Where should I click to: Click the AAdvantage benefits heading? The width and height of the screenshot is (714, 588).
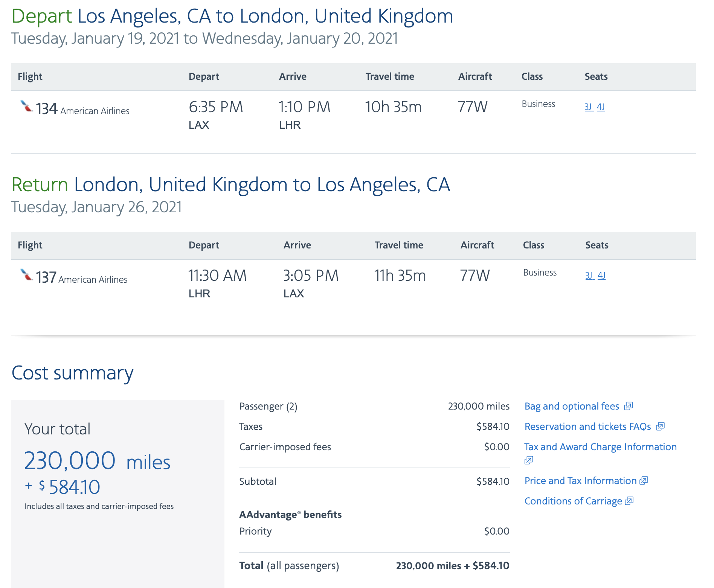(290, 515)
